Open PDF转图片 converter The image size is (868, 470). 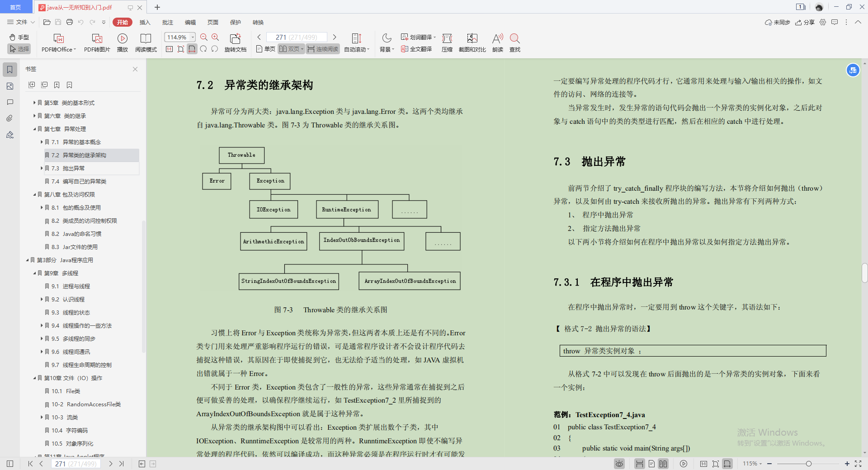(97, 43)
